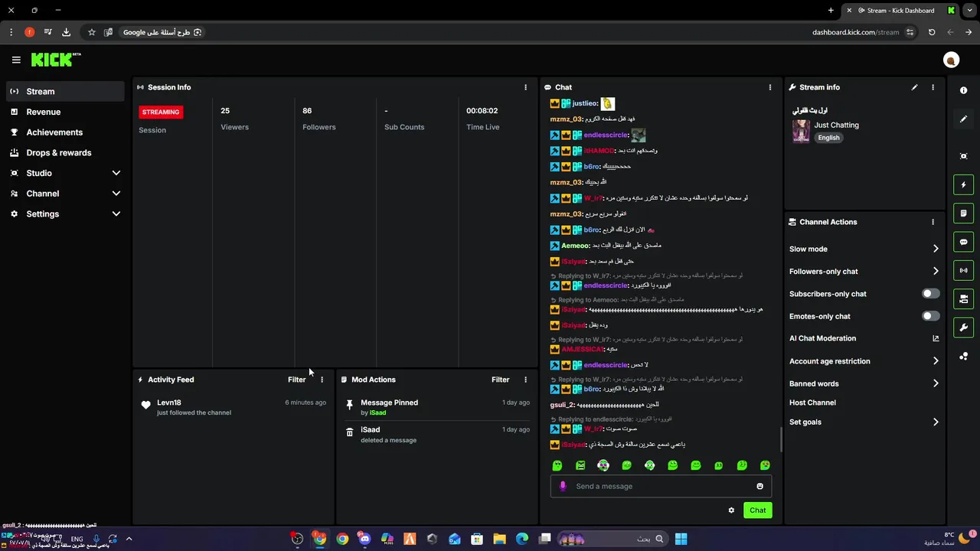Toggle Subscribers-only chat switch
980x551 pixels.
(x=930, y=294)
